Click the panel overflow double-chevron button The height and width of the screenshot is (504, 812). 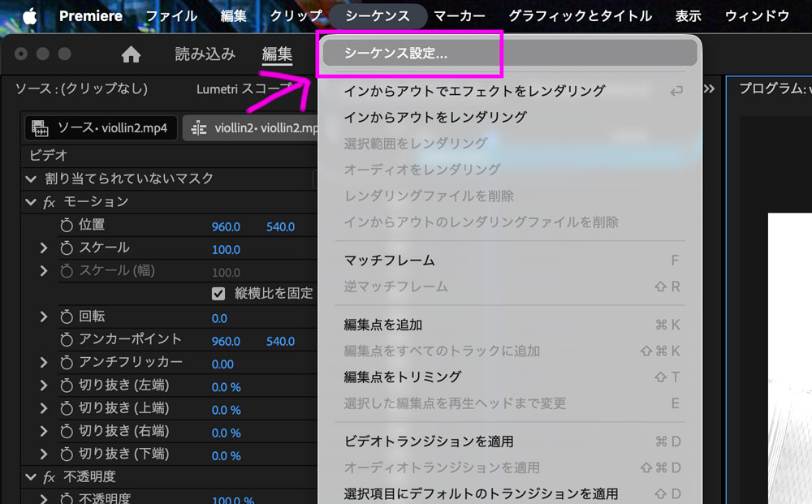709,89
